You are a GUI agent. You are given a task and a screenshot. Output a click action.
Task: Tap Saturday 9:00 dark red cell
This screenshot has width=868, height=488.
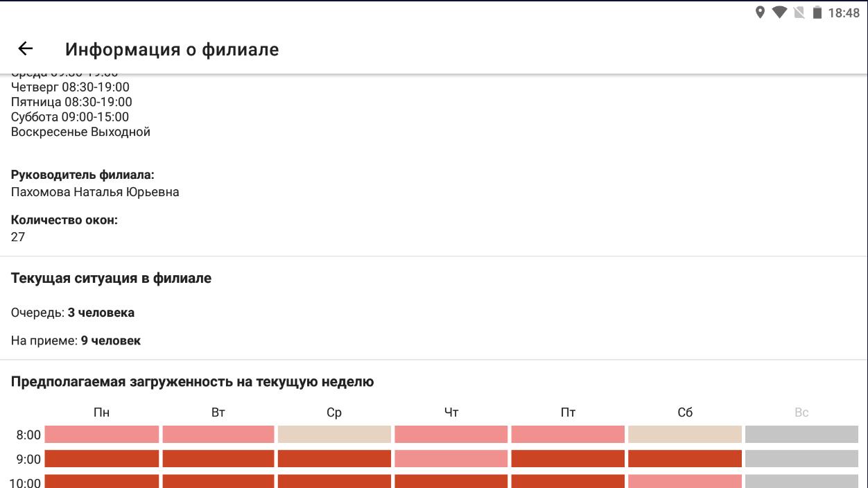point(685,459)
